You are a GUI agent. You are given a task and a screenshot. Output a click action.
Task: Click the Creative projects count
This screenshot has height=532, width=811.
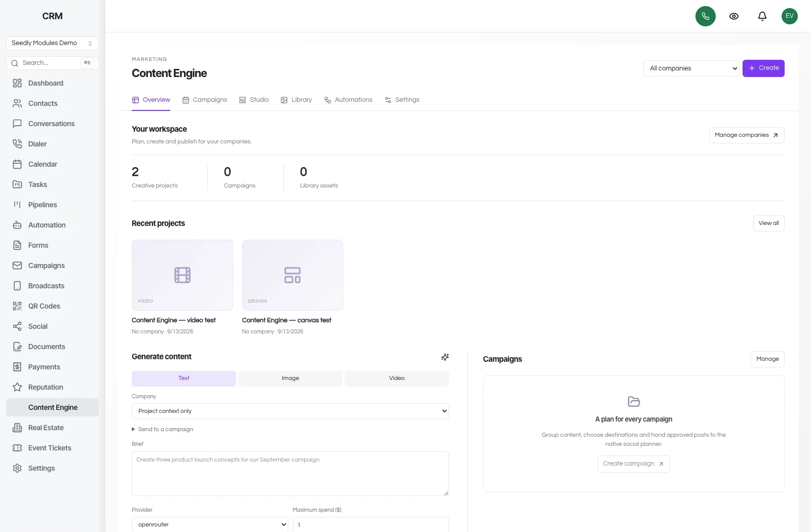(x=135, y=172)
